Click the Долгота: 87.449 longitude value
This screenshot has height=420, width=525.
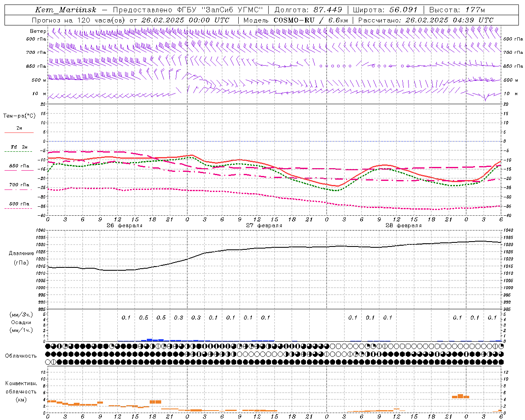(x=308, y=10)
